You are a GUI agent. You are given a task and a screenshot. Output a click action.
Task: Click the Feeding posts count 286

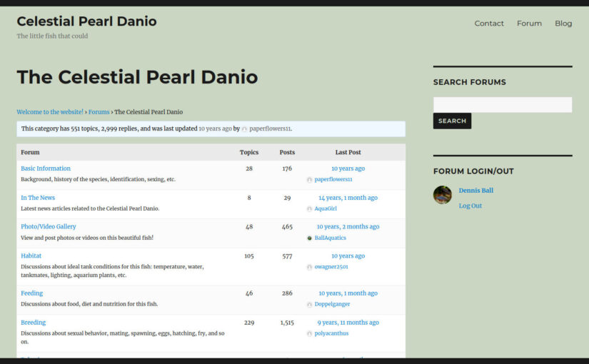click(287, 293)
